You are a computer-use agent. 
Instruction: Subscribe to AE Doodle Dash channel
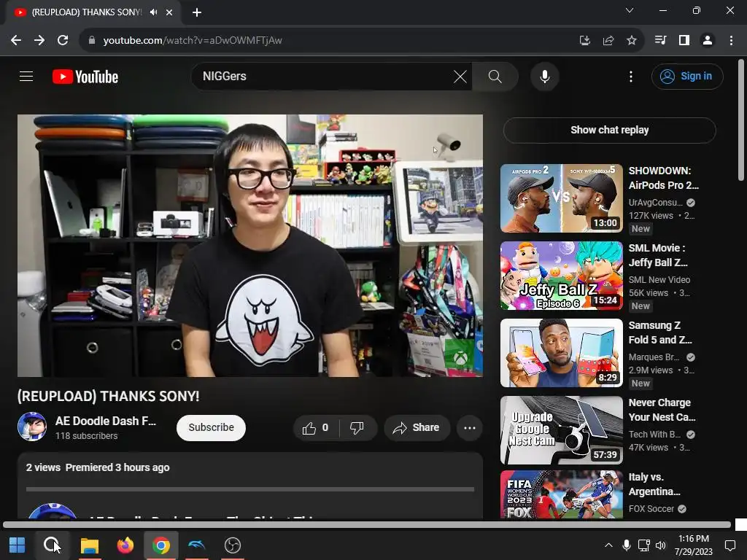click(211, 427)
